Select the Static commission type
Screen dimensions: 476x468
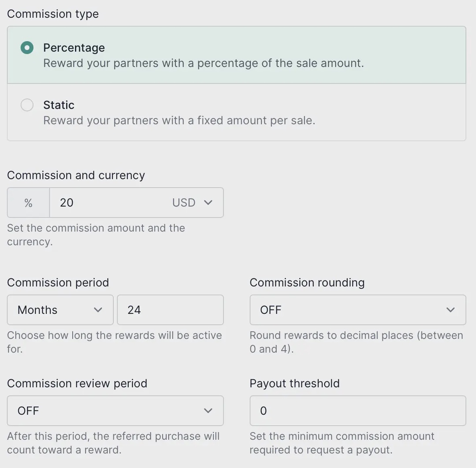(x=59, y=105)
